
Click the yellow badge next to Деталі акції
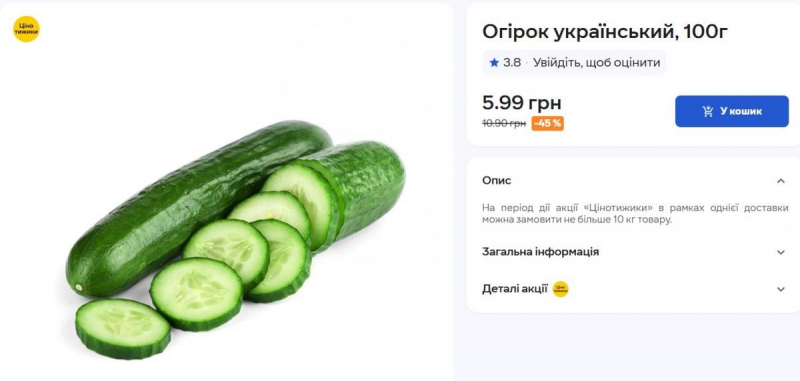click(560, 289)
